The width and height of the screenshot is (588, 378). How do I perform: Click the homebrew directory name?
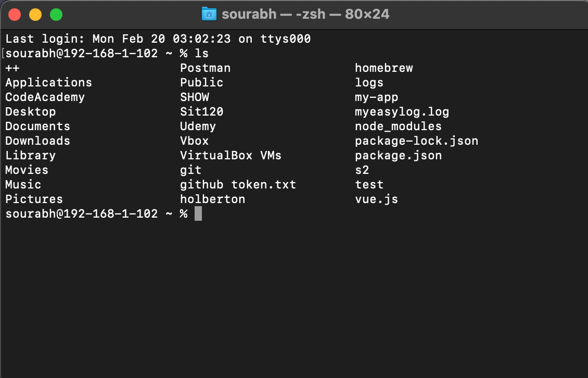[384, 68]
